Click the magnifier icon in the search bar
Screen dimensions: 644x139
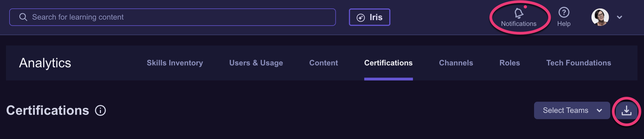pos(23,17)
